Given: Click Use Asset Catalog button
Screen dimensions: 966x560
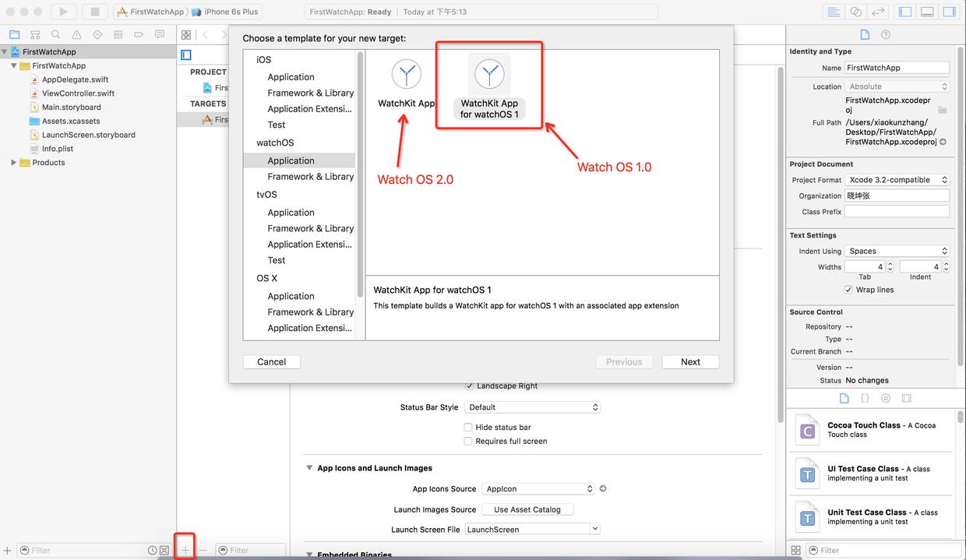Looking at the screenshot, I should (x=527, y=509).
